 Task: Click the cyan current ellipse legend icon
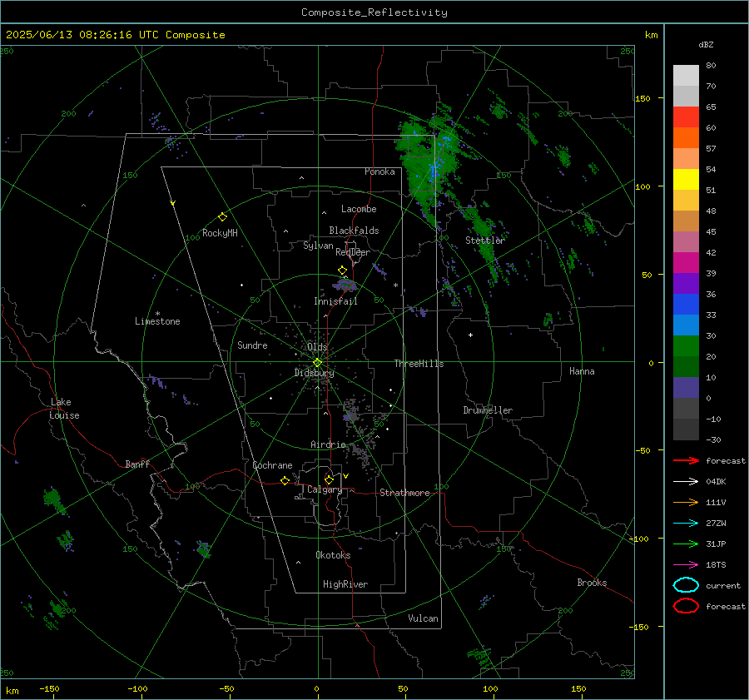click(686, 585)
